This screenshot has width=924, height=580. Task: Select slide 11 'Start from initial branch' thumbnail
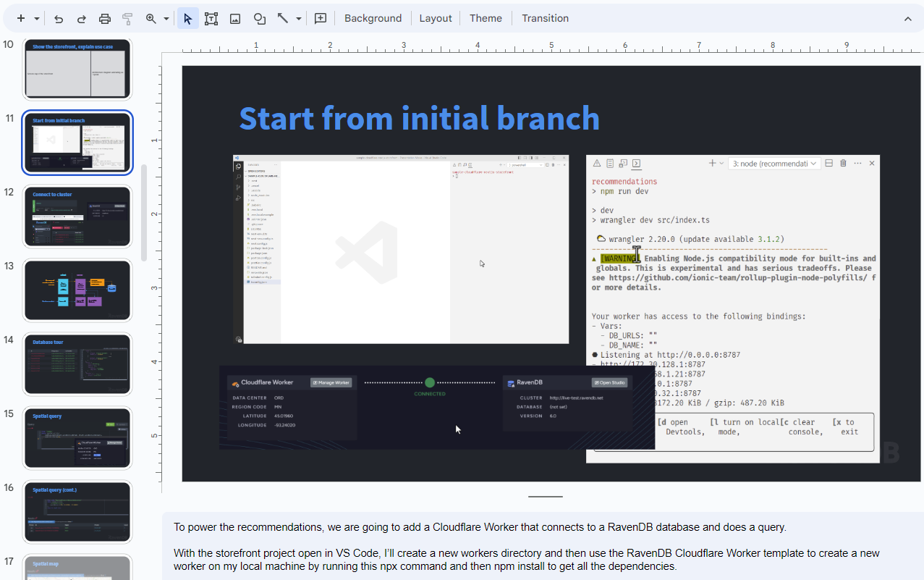(78, 143)
